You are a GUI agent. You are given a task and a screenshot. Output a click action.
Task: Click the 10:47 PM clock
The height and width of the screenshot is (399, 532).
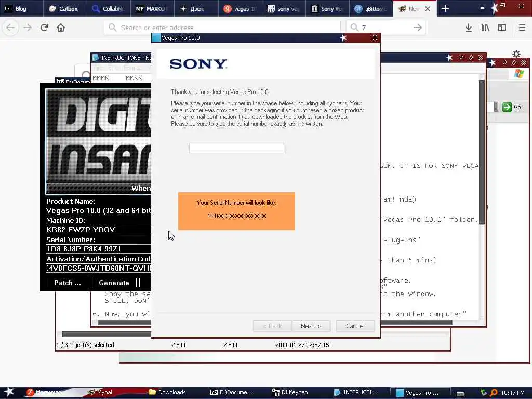coord(513,393)
